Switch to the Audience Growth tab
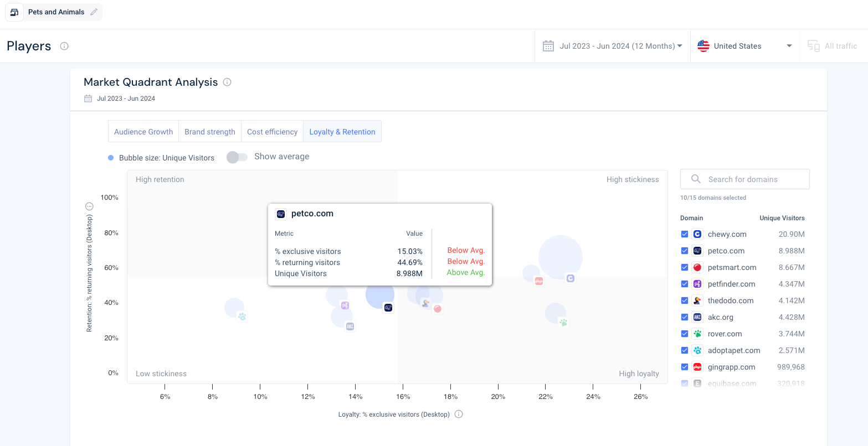The height and width of the screenshot is (446, 868). click(143, 132)
